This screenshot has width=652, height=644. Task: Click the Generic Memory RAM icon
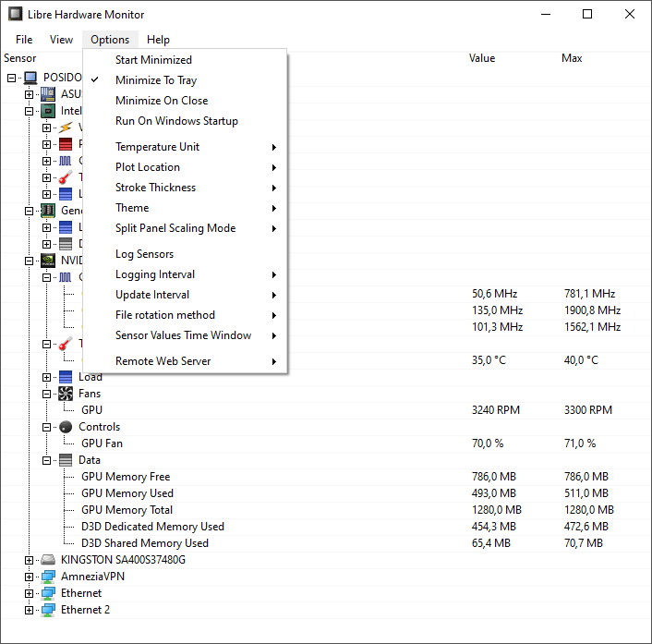pos(48,211)
